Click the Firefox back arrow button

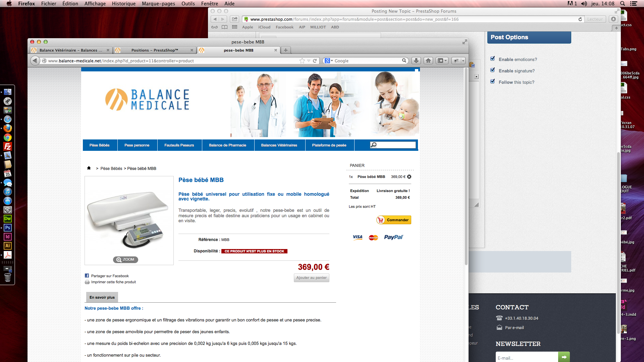coord(35,61)
